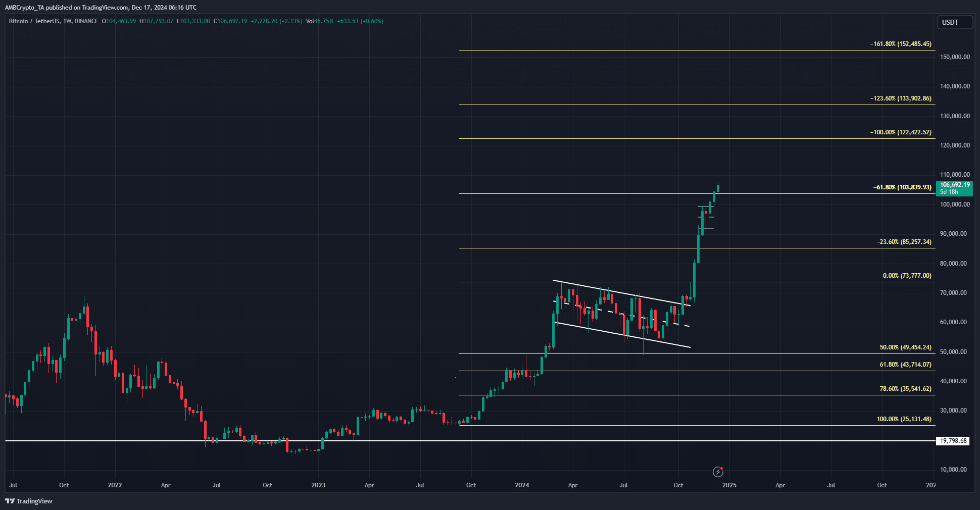Click the 140,000.00 price axis label
The image size is (980, 510).
(x=955, y=86)
